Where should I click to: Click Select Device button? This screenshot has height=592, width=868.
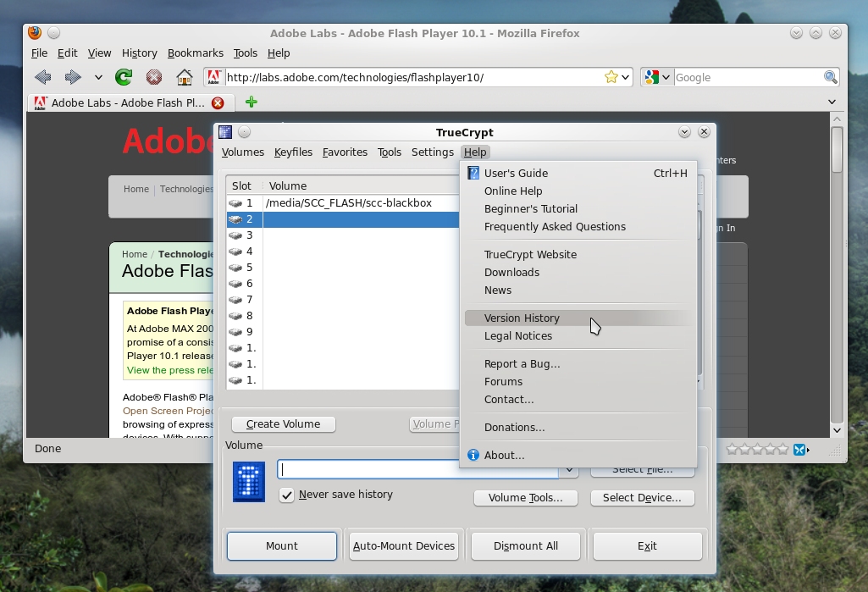click(642, 498)
